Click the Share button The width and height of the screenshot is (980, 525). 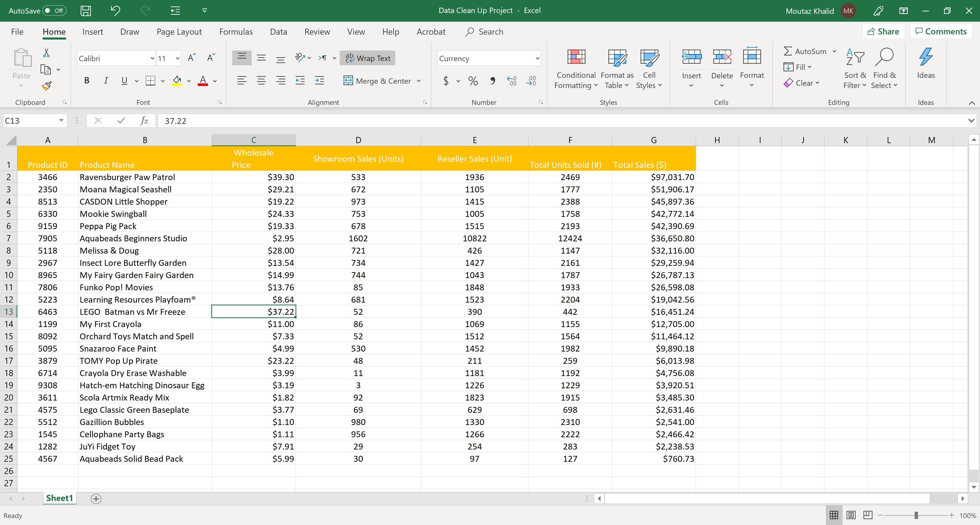(x=883, y=32)
